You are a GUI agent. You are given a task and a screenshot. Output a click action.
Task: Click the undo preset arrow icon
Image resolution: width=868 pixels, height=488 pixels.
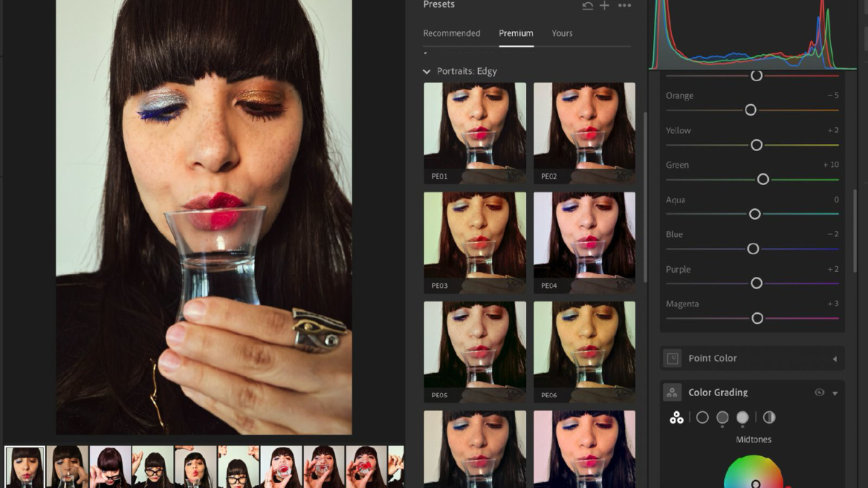point(587,6)
